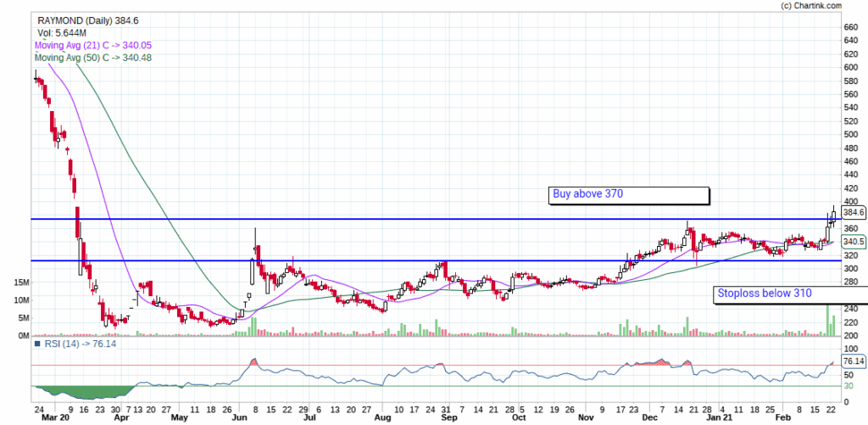This screenshot has height=425, width=868.
Task: Click the Buy above 370 annotation box
Action: click(x=629, y=196)
